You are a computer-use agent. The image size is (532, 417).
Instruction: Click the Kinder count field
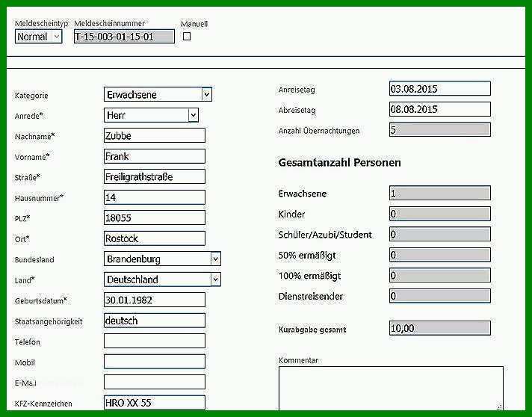coord(439,214)
